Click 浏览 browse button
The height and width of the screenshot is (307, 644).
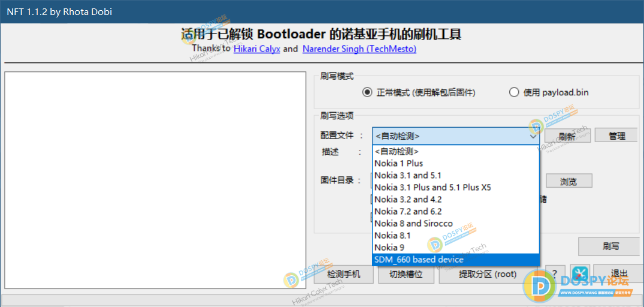pyautogui.click(x=569, y=180)
